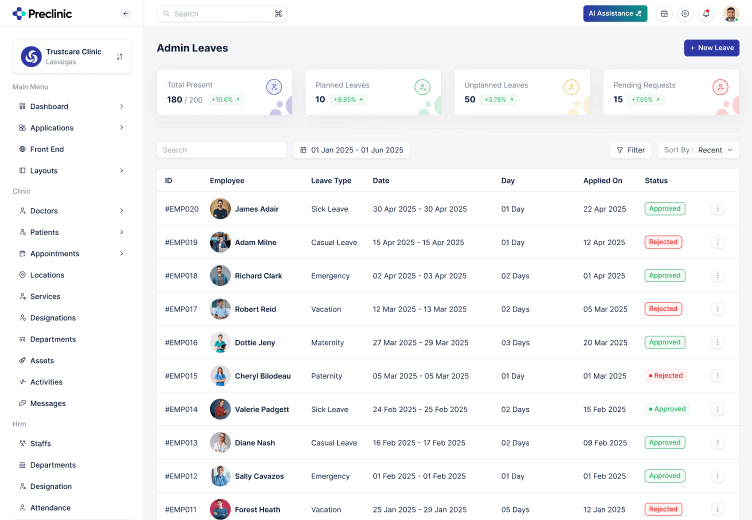The image size is (752, 520).
Task: Open Activities in the sidebar
Action: [x=47, y=382]
